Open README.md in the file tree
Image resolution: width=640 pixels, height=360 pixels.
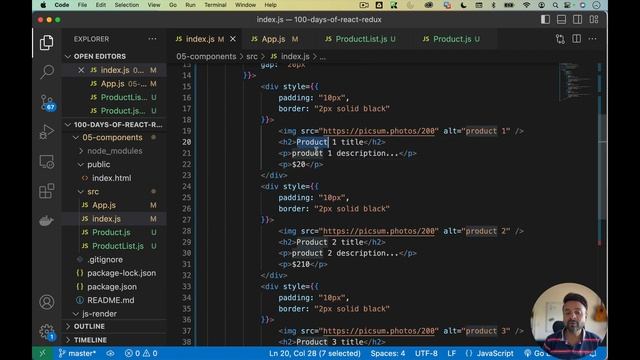pos(111,300)
